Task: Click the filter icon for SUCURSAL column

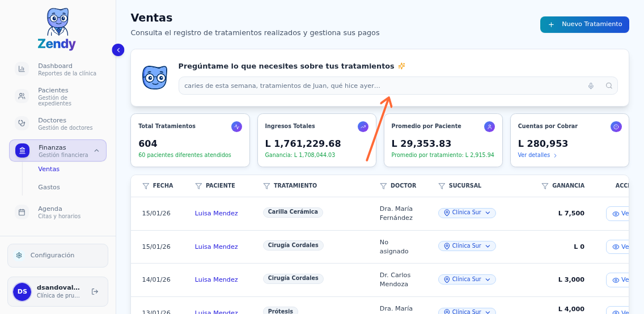Action: pos(442,186)
